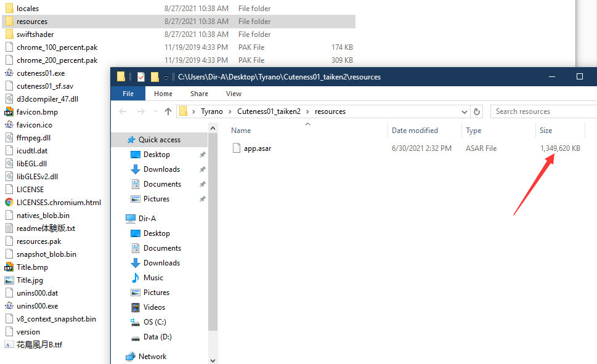
Task: Click the Back navigation arrow
Action: 123,111
